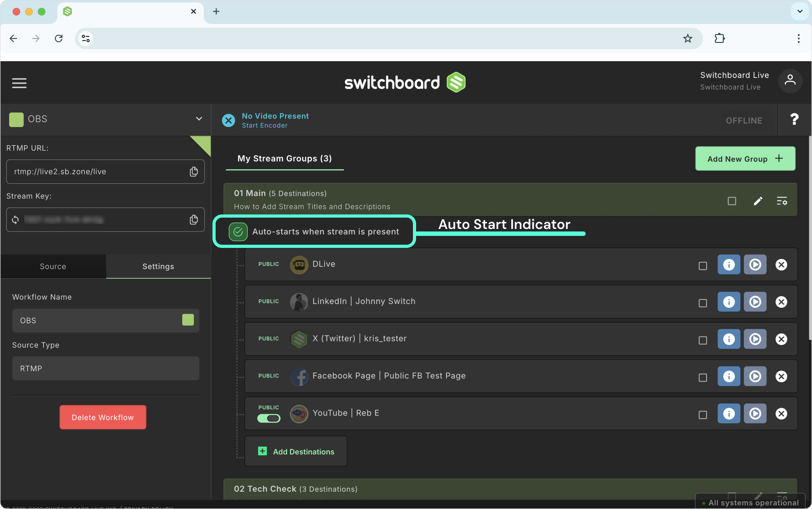This screenshot has width=812, height=509.
Task: Show info for Facebook Page destination
Action: [728, 376]
